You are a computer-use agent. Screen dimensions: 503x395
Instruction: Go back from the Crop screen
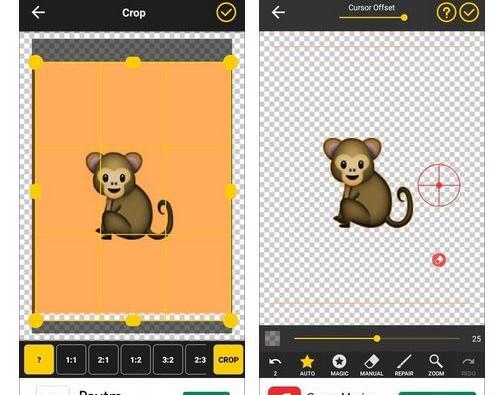pyautogui.click(x=38, y=13)
